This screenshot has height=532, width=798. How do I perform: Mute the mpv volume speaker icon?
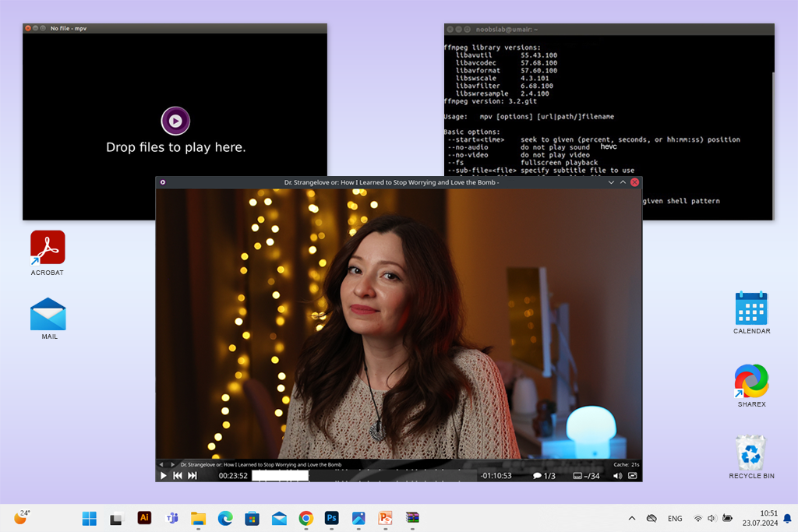click(617, 476)
